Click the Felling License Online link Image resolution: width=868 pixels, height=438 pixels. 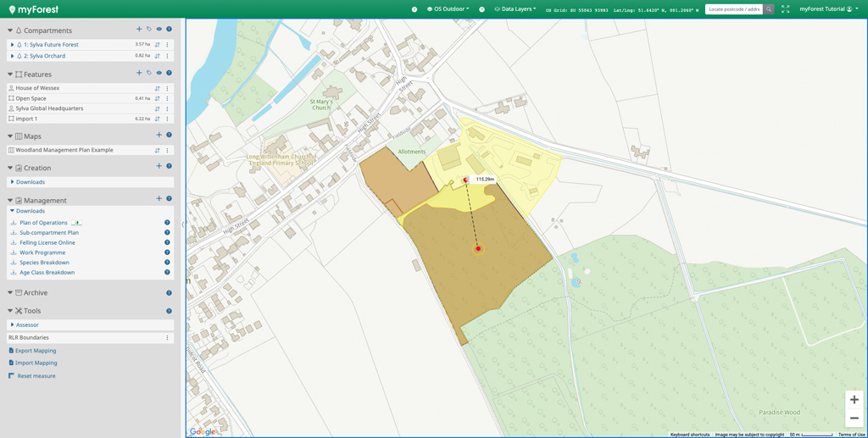click(47, 242)
